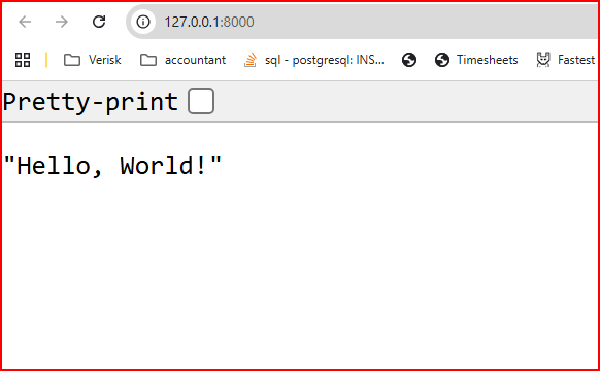Viewport: 600px width, 371px height.
Task: Click the browser back arrow
Action: (x=25, y=22)
